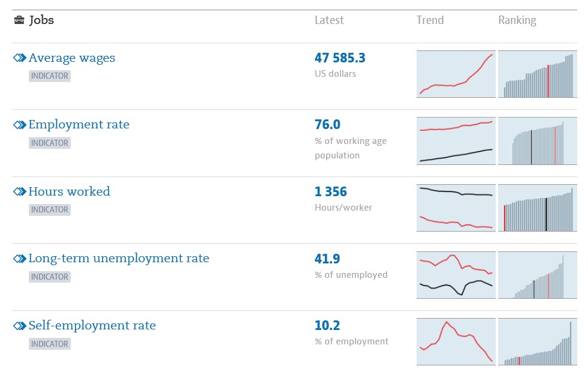
Task: Click the arrow icon beside Self-employment rate
Action: coord(20,326)
